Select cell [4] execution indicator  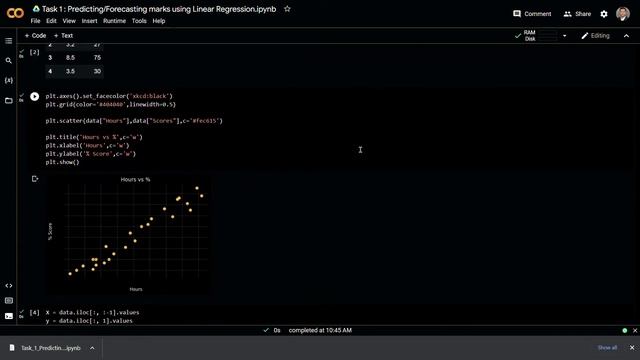pos(34,313)
